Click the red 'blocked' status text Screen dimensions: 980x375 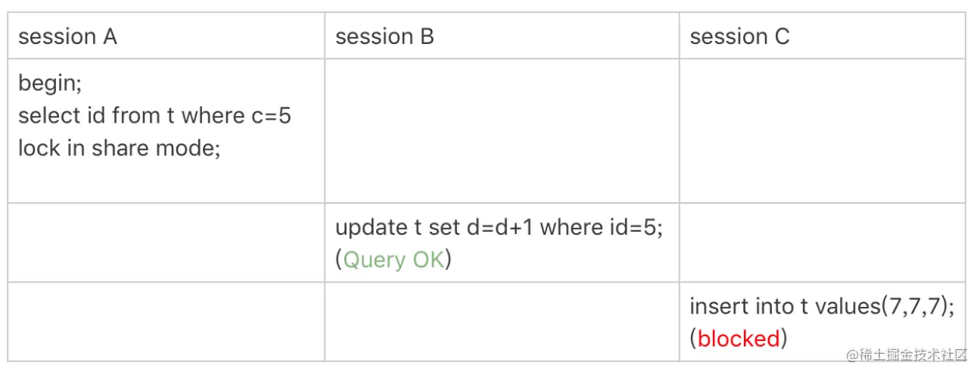[x=738, y=339]
